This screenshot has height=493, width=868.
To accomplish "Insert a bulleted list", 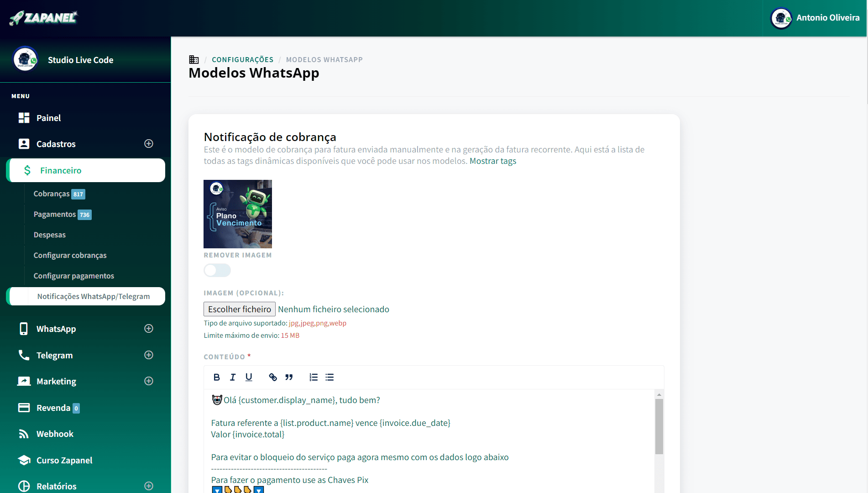I will click(x=329, y=377).
